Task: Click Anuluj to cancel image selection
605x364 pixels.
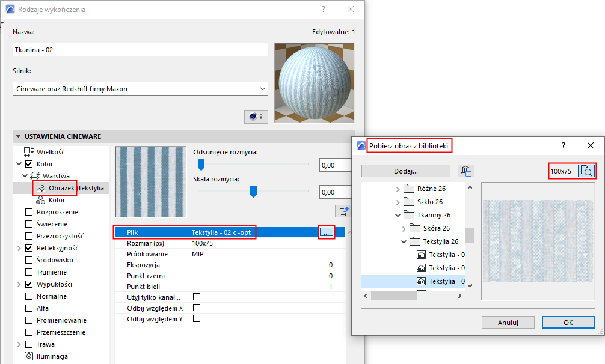Action: (x=508, y=323)
